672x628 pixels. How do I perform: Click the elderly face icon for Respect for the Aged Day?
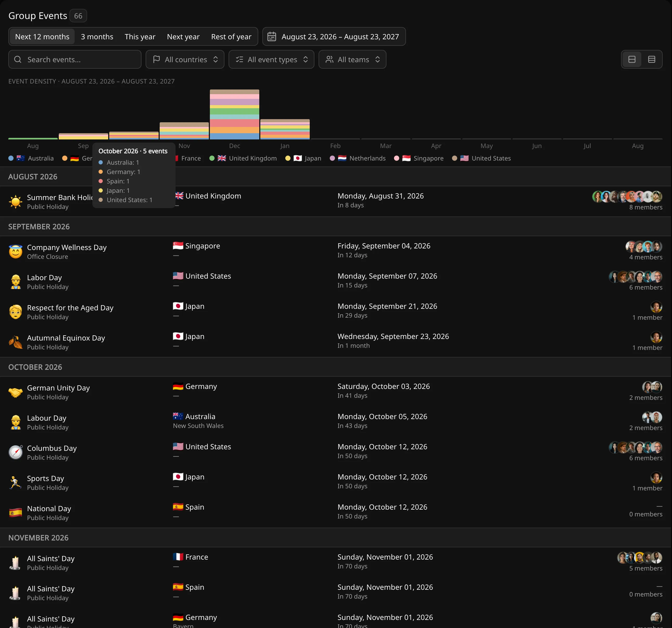click(x=16, y=312)
